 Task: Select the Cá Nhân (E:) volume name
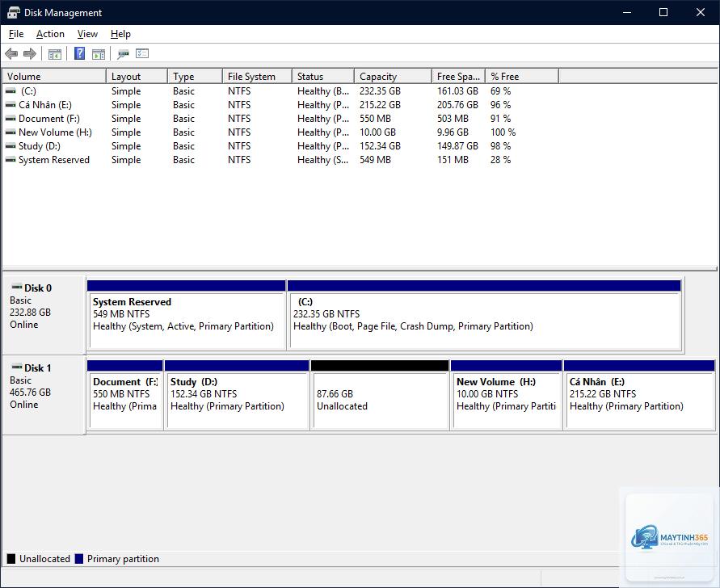(x=45, y=105)
